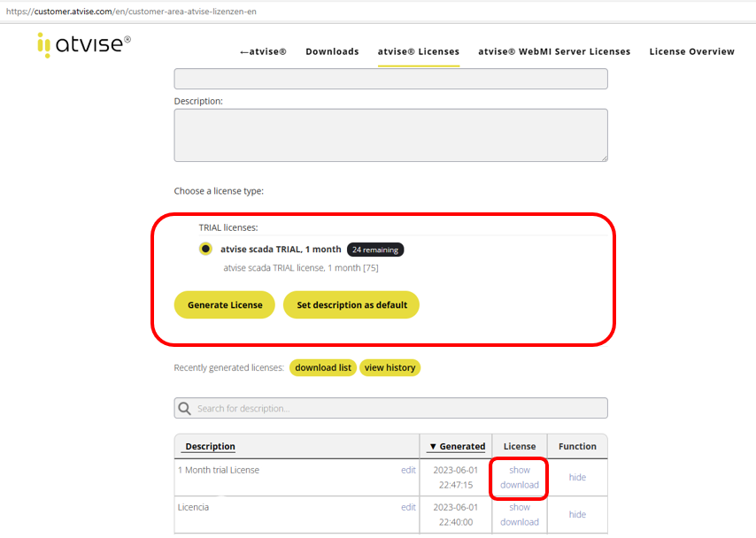Open atvise® WebMI Server Licenses
The image size is (756, 538).
coord(554,51)
